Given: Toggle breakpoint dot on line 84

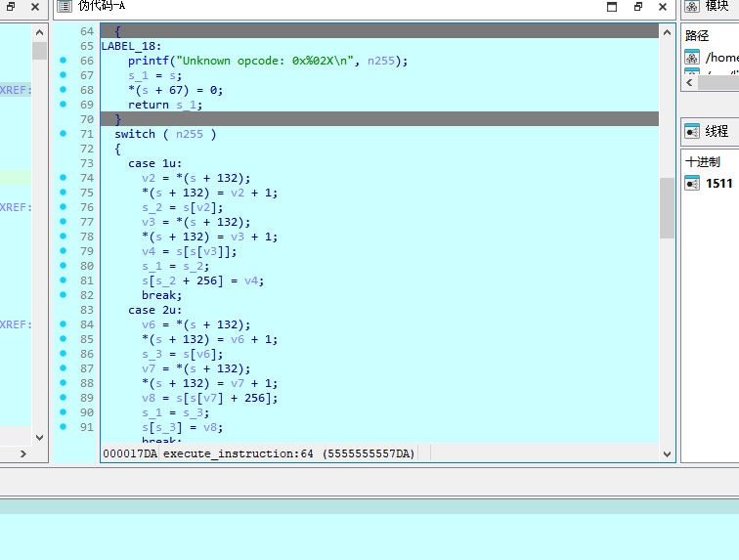Looking at the screenshot, I should pyautogui.click(x=63, y=324).
